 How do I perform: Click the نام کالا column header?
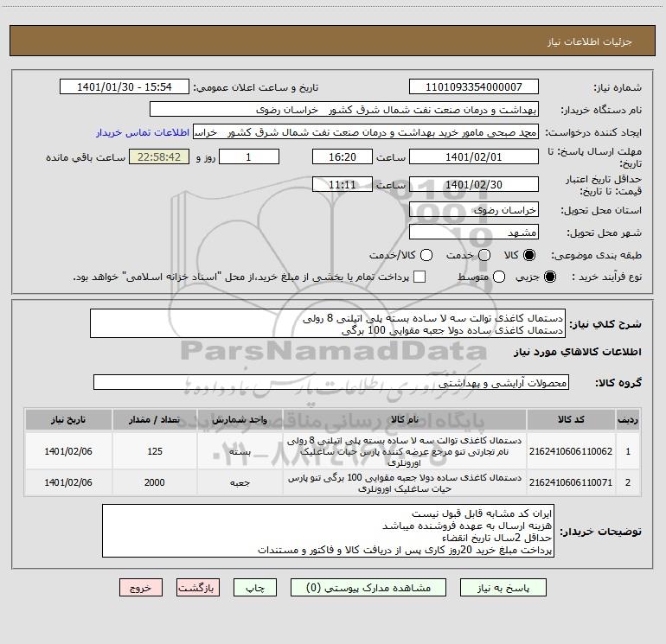pos(405,419)
